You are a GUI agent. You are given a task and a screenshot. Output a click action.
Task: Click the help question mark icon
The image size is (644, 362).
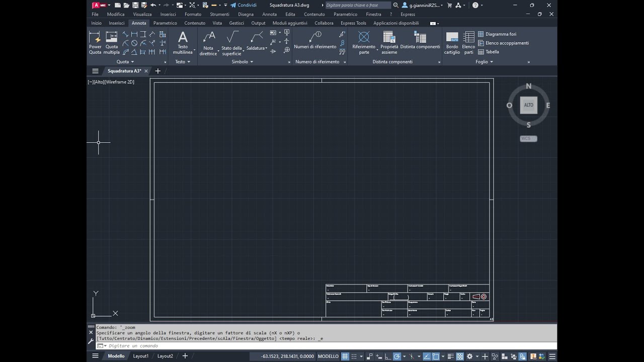[475, 5]
